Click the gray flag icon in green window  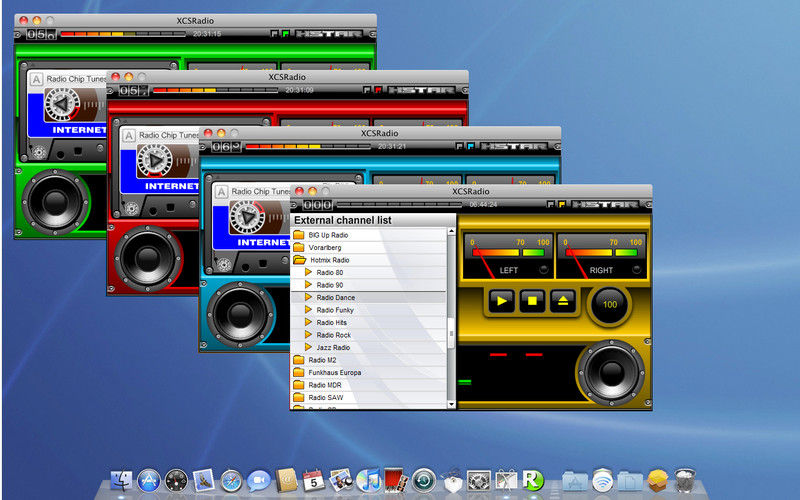274,34
